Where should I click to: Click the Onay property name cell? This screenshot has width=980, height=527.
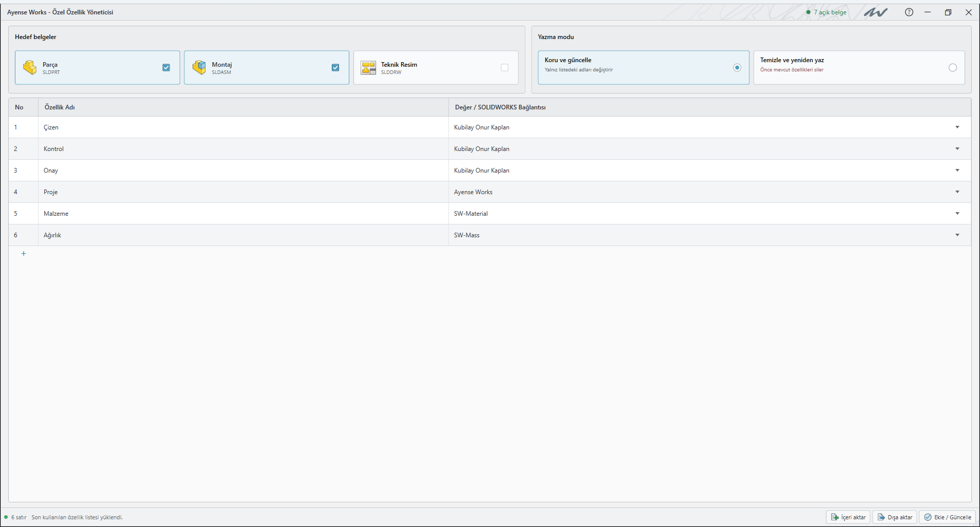[243, 171]
